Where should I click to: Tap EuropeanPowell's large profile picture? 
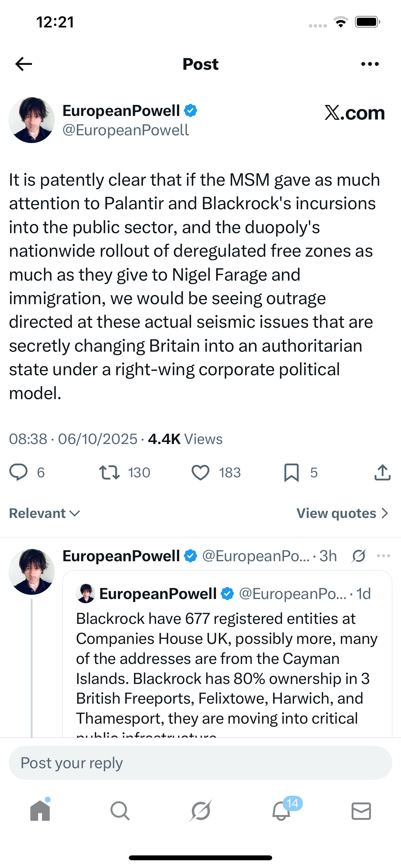(x=32, y=120)
